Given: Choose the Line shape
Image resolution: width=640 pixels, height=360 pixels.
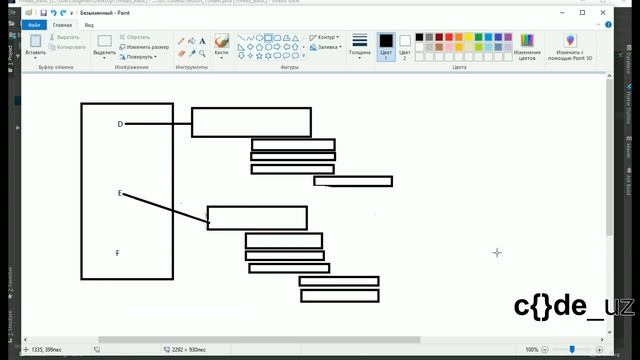Looking at the screenshot, I should tap(241, 38).
